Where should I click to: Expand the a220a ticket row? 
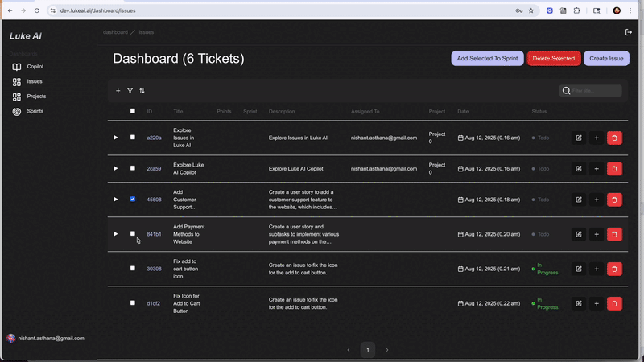[116, 138]
